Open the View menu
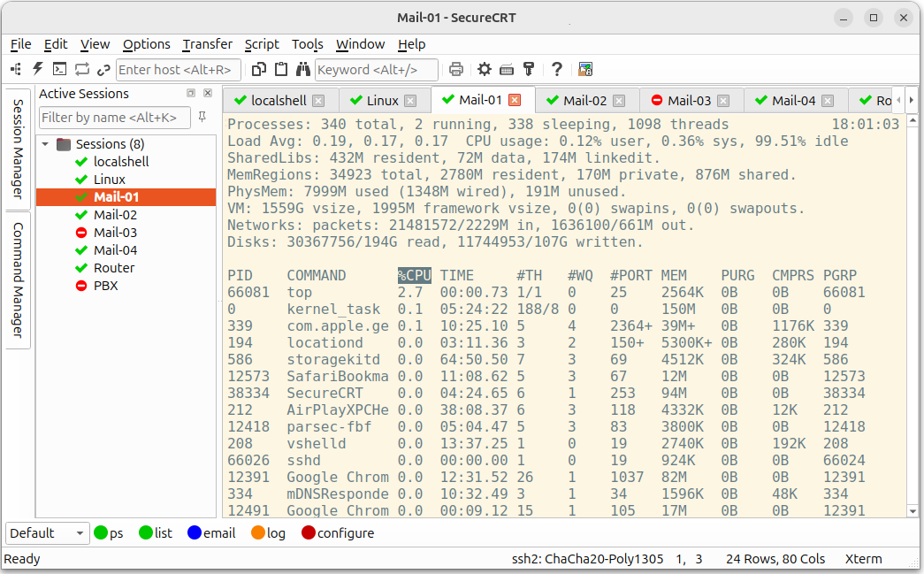Image resolution: width=924 pixels, height=574 pixels. pyautogui.click(x=95, y=44)
